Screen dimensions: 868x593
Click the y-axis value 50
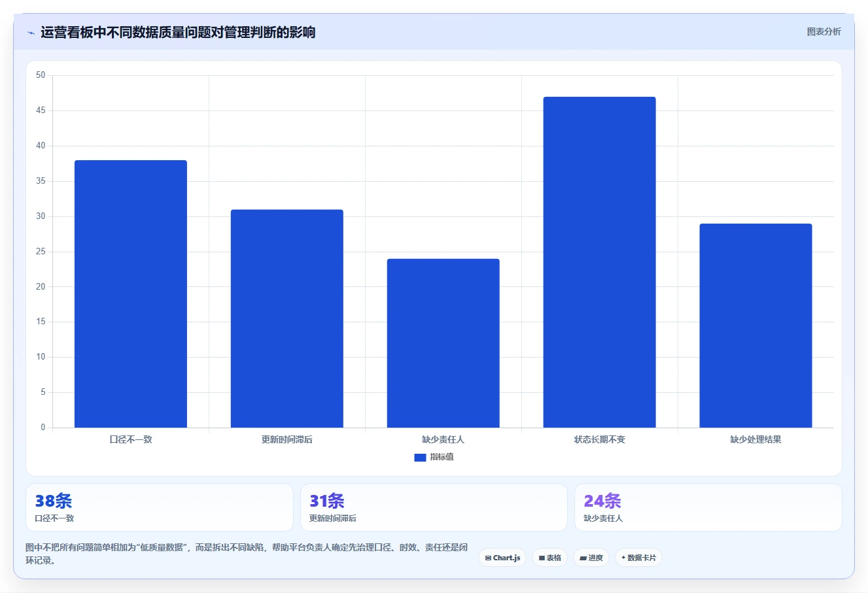pyautogui.click(x=41, y=75)
